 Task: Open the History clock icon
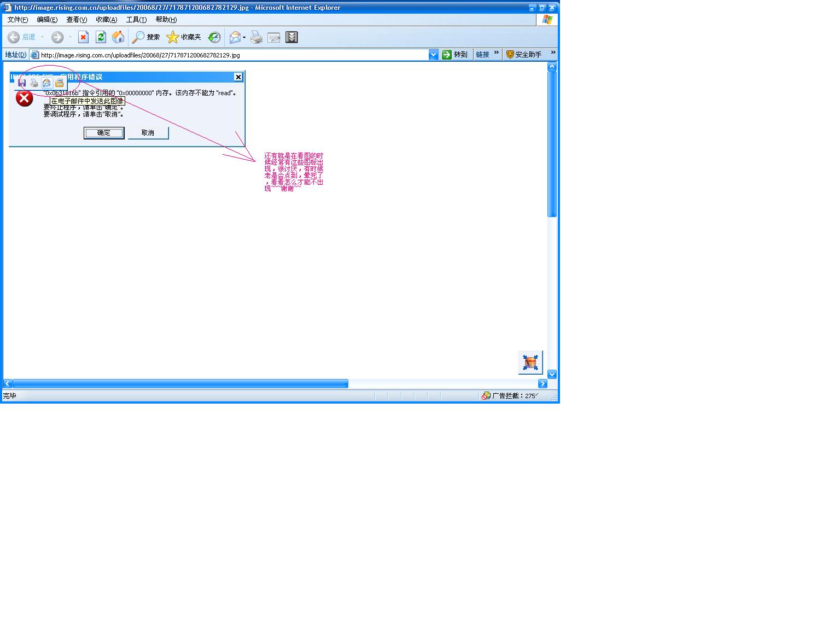pos(214,37)
